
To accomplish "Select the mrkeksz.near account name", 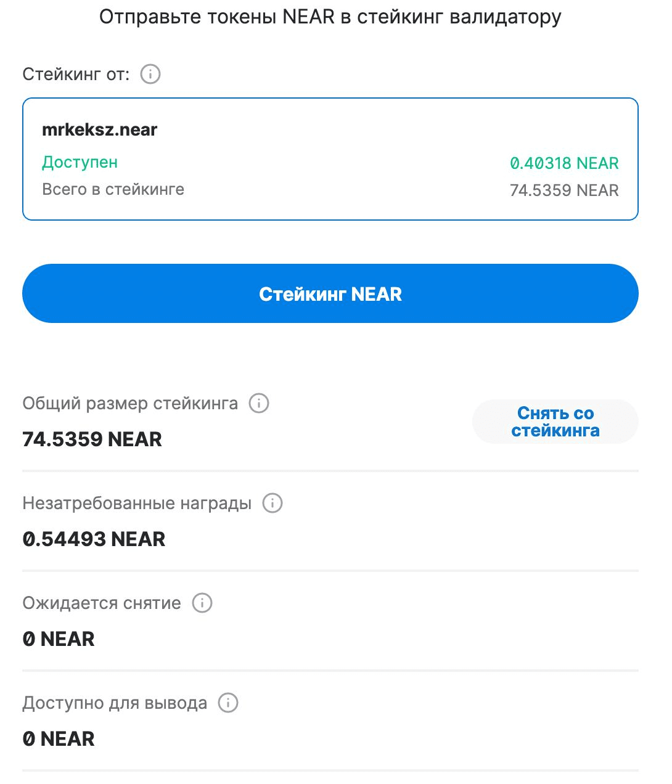I will (100, 130).
